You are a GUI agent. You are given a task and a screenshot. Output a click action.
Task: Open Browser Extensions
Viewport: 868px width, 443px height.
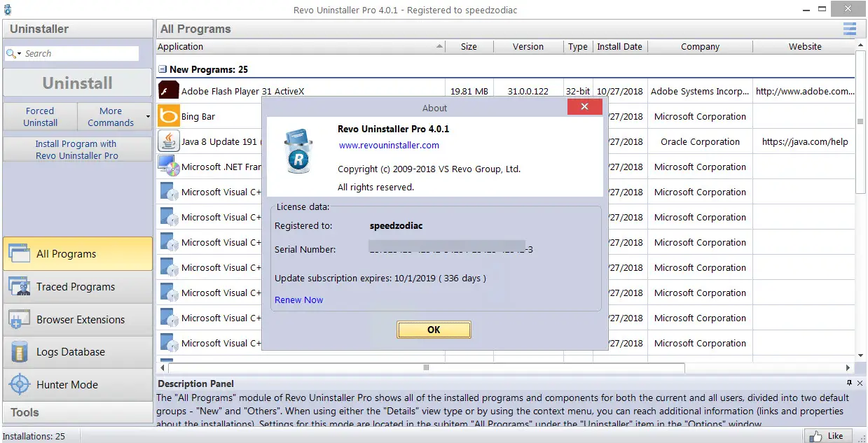coord(78,319)
